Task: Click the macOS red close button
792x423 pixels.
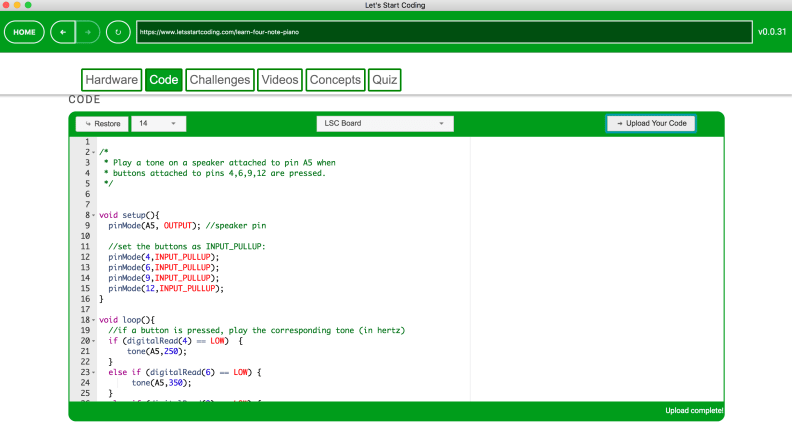Action: 6,5
